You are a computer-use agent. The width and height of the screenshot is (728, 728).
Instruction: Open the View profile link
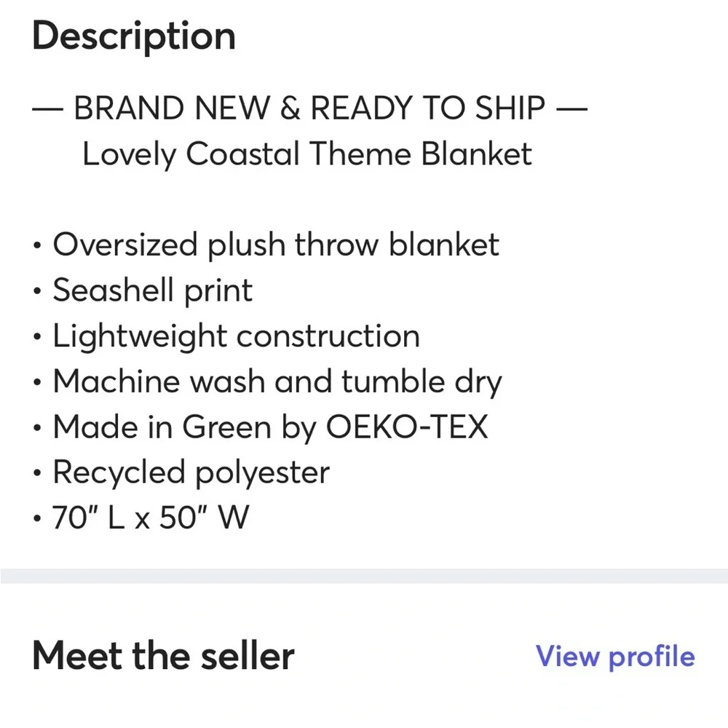(615, 657)
